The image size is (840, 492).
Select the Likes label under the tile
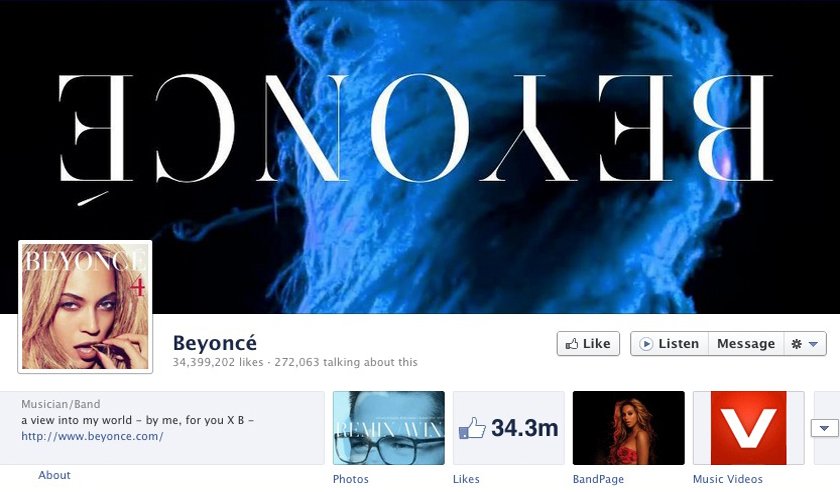pos(466,479)
